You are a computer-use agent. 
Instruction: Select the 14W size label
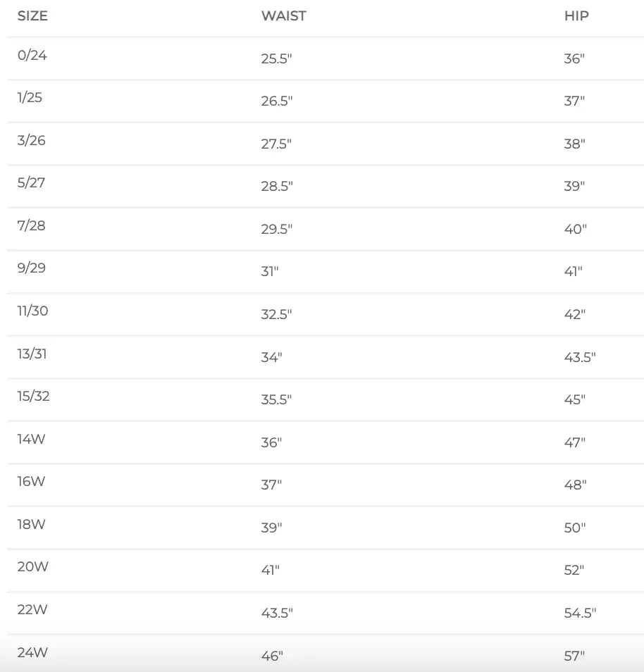pos(31,439)
